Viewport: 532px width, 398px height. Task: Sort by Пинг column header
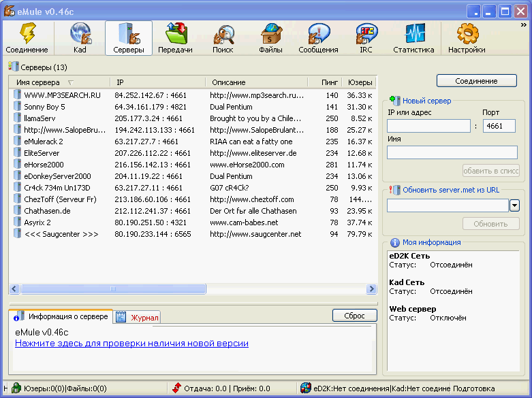click(325, 82)
